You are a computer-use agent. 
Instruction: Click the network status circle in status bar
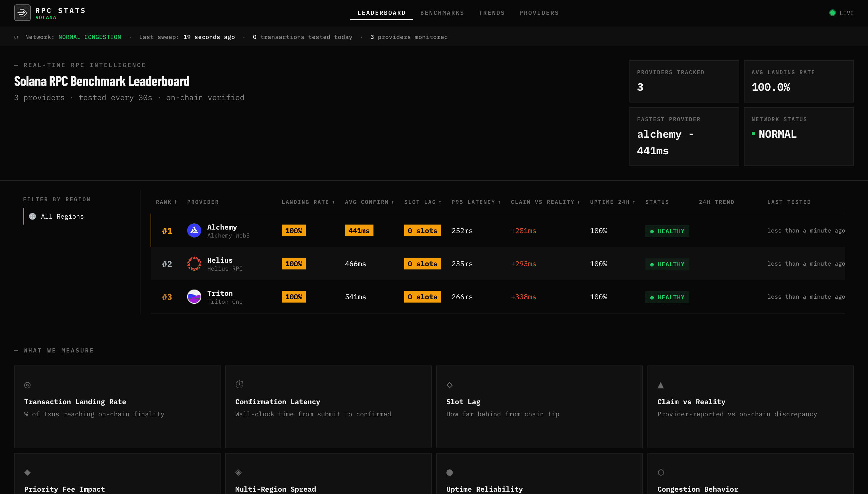click(16, 37)
